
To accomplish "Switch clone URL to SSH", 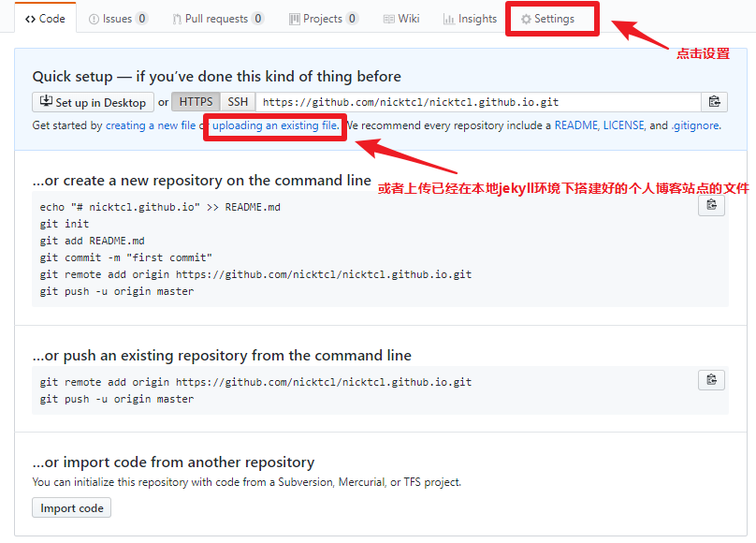I will point(238,102).
